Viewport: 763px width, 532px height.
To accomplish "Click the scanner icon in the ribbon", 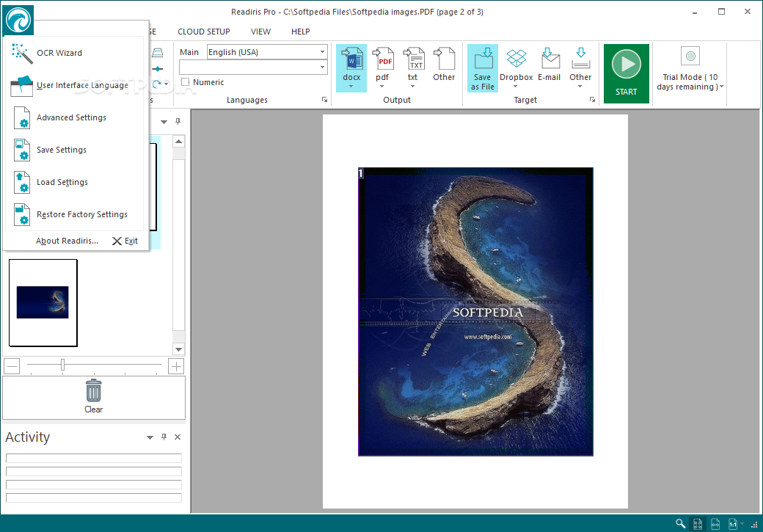I will [x=158, y=53].
